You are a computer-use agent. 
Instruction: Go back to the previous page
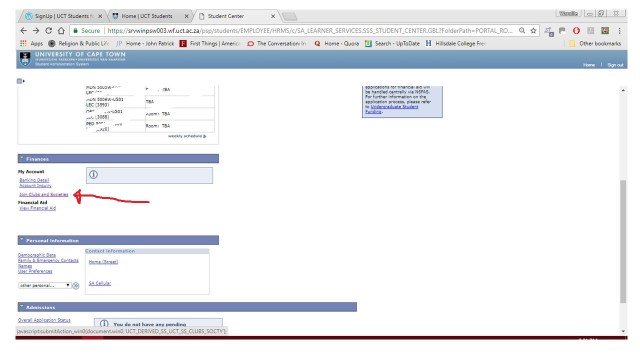click(23, 31)
